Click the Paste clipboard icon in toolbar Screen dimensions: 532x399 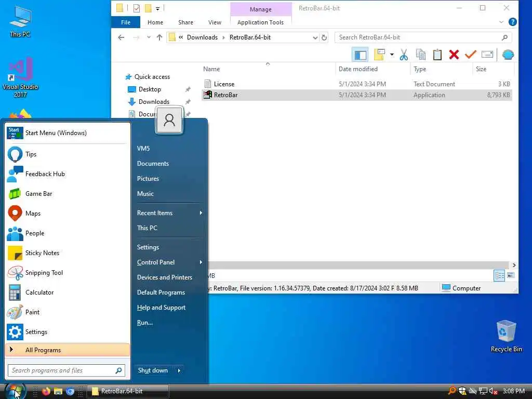coord(437,55)
